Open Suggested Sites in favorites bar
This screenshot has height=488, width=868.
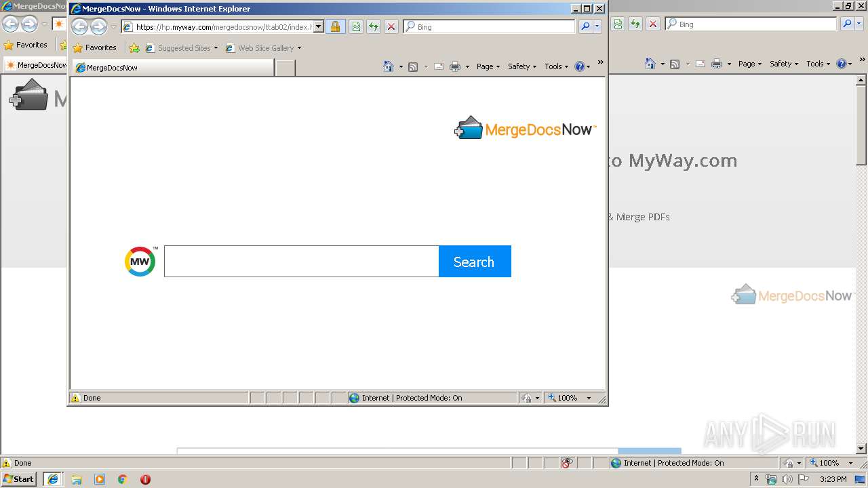(x=181, y=47)
